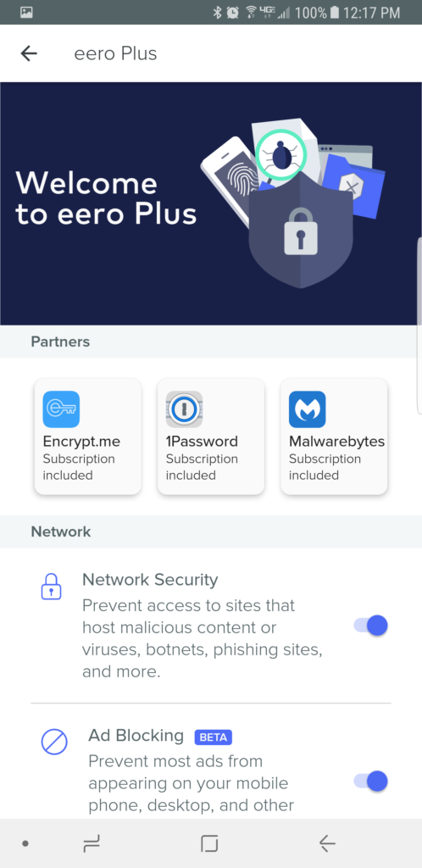The height and width of the screenshot is (868, 422).
Task: Tap the Malwarebytes logo icon
Action: [x=307, y=409]
